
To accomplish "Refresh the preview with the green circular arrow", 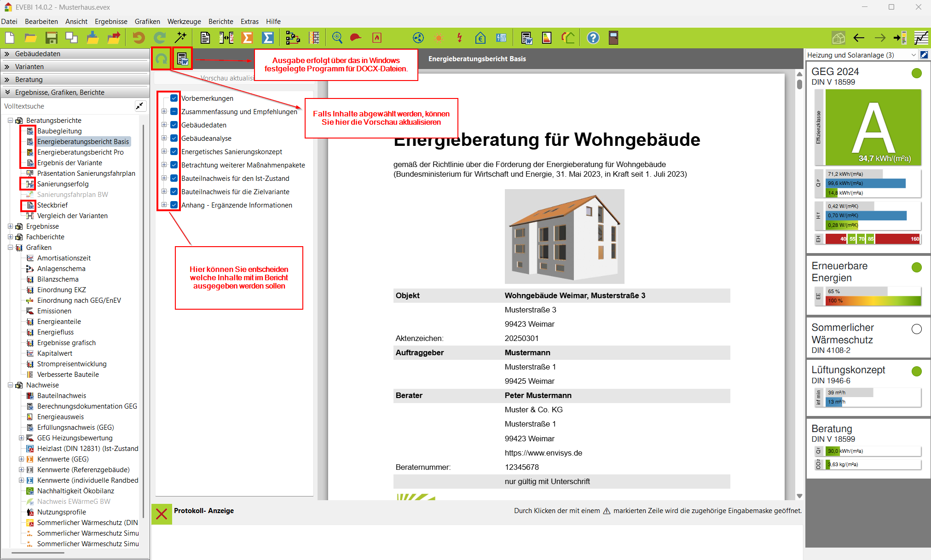I will [x=161, y=59].
